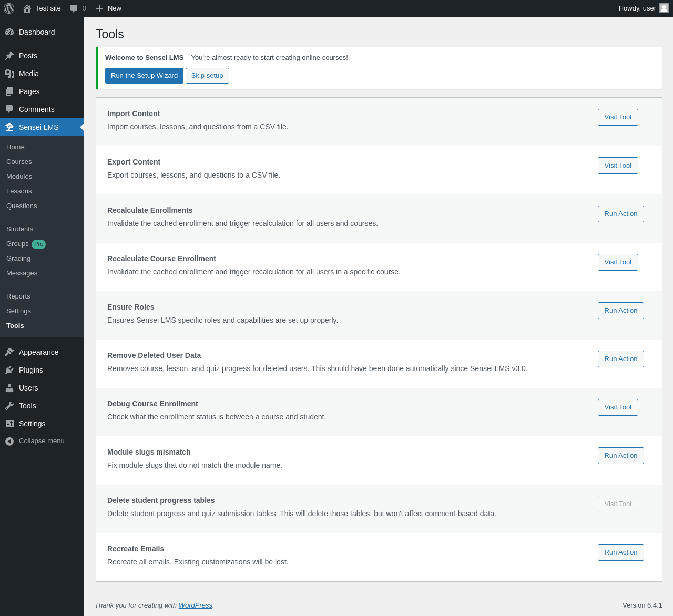Click the Skip setup button
Image resolution: width=673 pixels, height=616 pixels.
tap(207, 76)
